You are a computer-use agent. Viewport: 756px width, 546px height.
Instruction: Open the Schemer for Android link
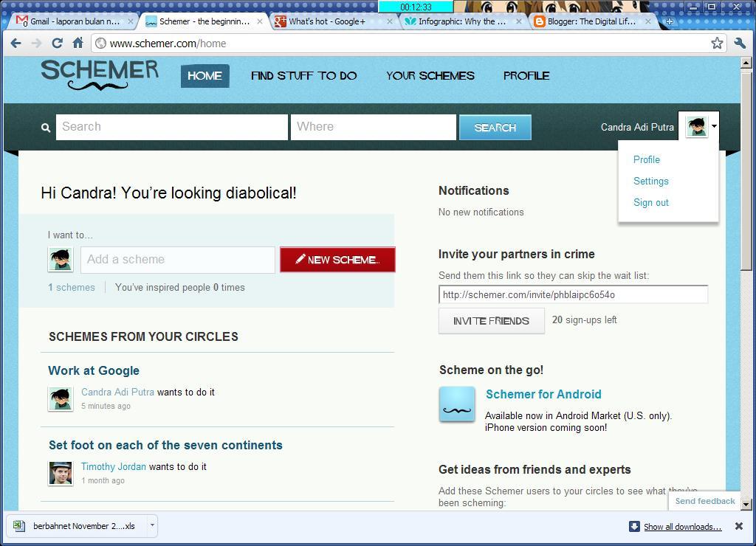coord(543,394)
